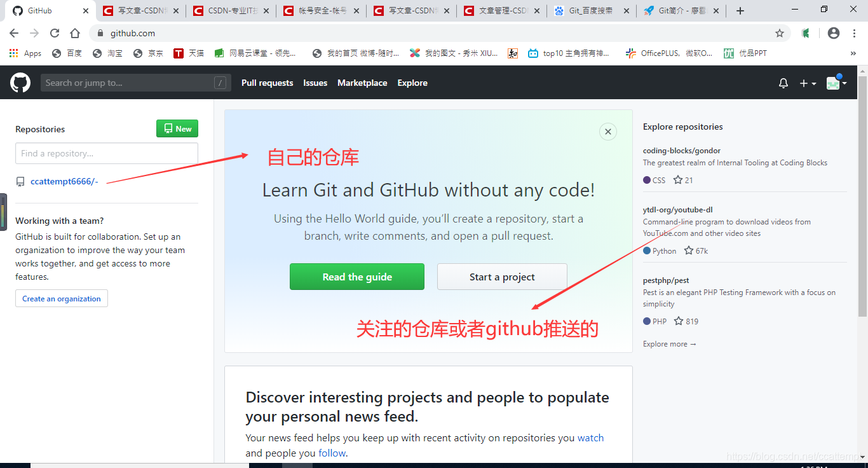Open the 淘宝 bookmark

(x=107, y=53)
